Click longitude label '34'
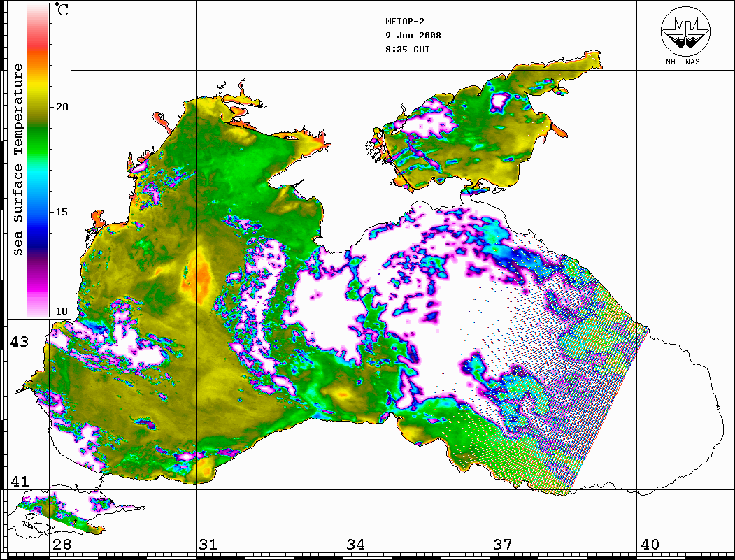735x560 pixels. tap(356, 545)
